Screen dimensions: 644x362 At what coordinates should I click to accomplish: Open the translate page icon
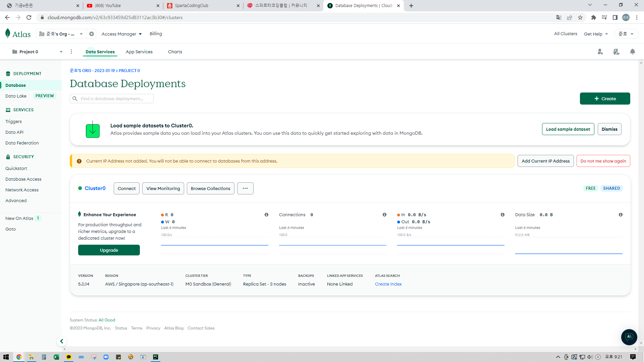tap(559, 17)
